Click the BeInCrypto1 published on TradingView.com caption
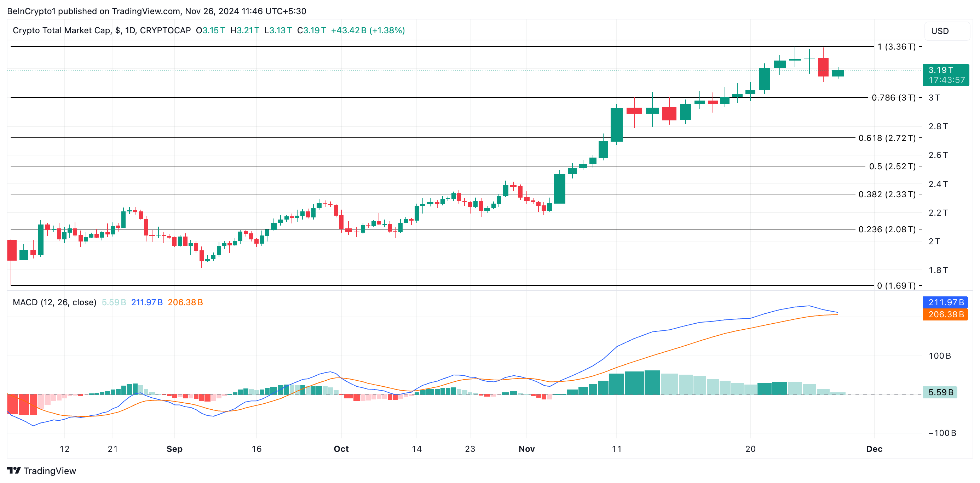The width and height of the screenshot is (980, 483). tap(156, 11)
